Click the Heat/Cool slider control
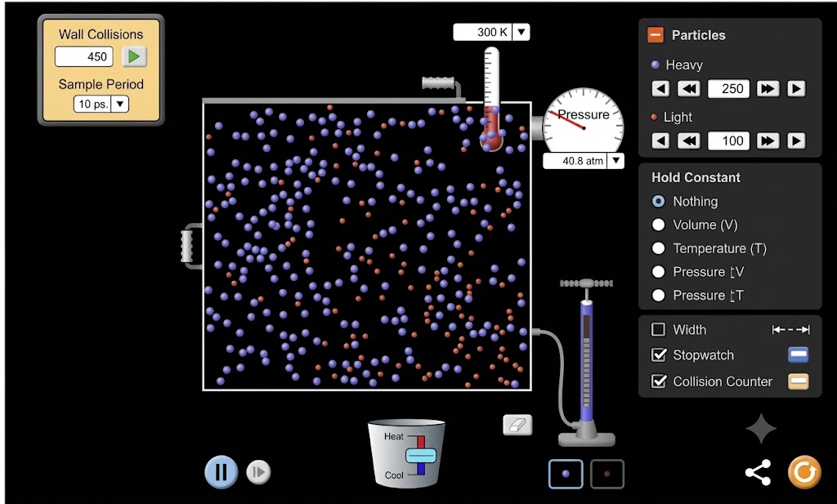Screen dimensions: 837x504 coord(421,456)
